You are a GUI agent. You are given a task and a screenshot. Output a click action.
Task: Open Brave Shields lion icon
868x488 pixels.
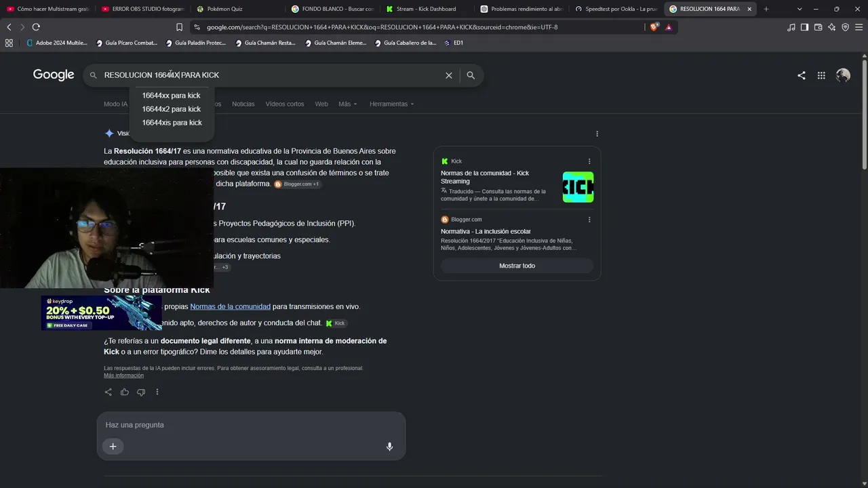654,27
